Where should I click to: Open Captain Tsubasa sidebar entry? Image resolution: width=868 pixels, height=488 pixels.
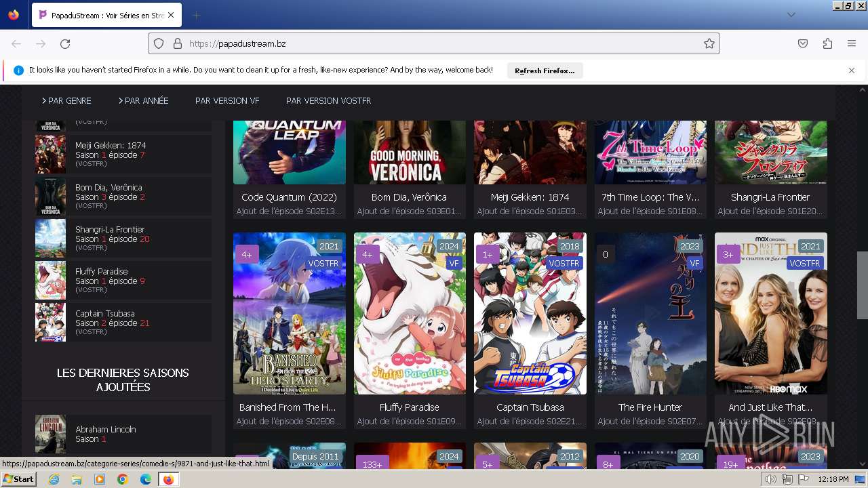(123, 323)
